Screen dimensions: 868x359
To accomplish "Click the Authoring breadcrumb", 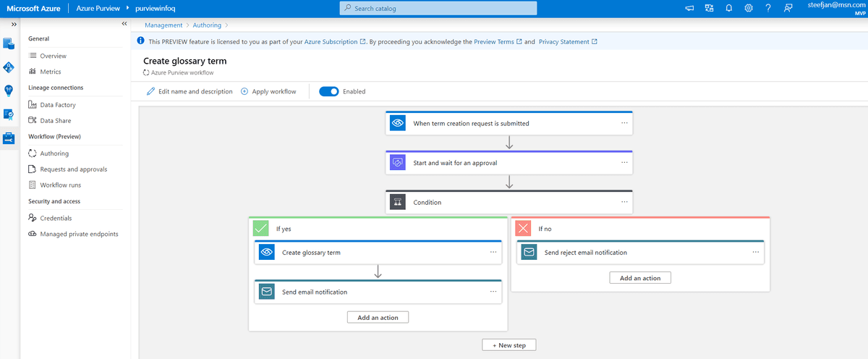I will [207, 25].
